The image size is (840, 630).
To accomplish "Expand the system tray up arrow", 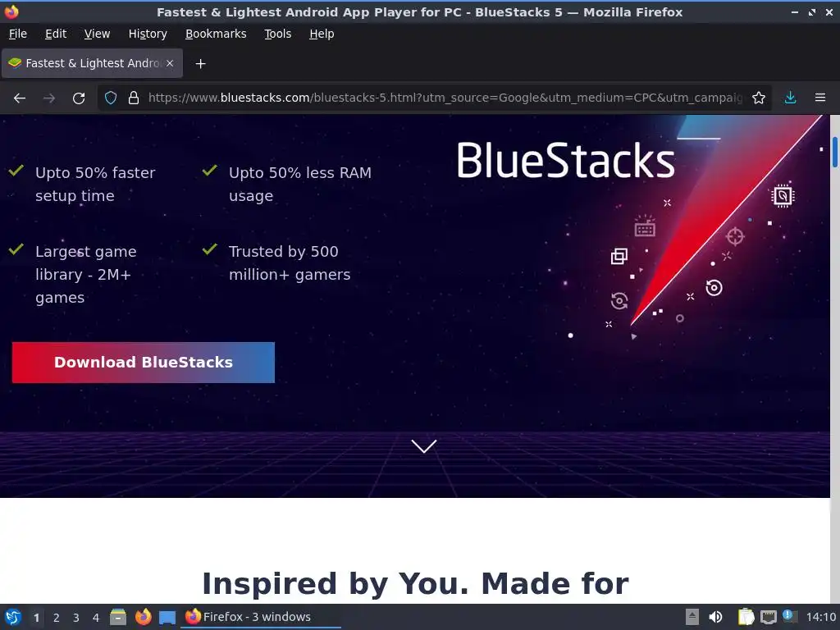I will (692, 617).
